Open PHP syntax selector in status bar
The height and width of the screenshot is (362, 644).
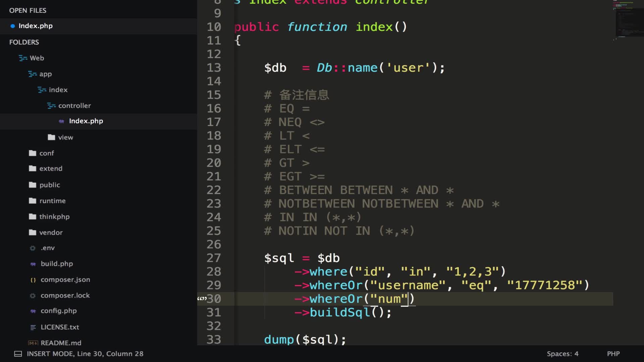(613, 354)
